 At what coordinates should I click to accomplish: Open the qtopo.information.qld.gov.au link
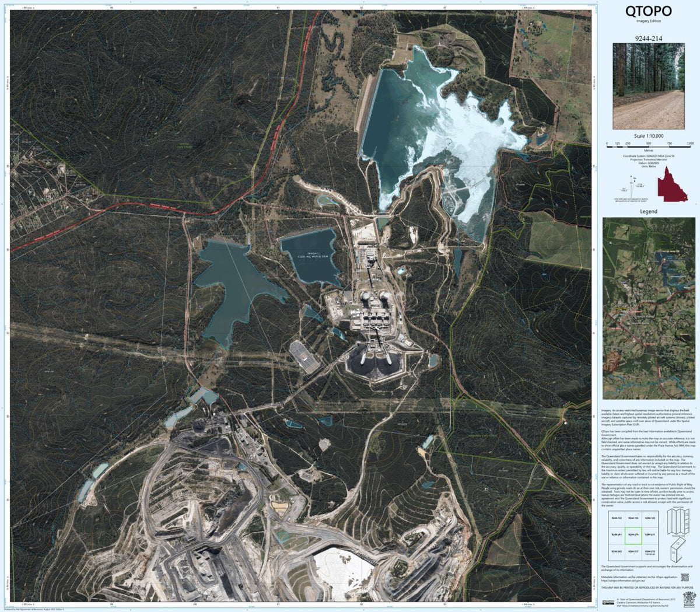623,580
